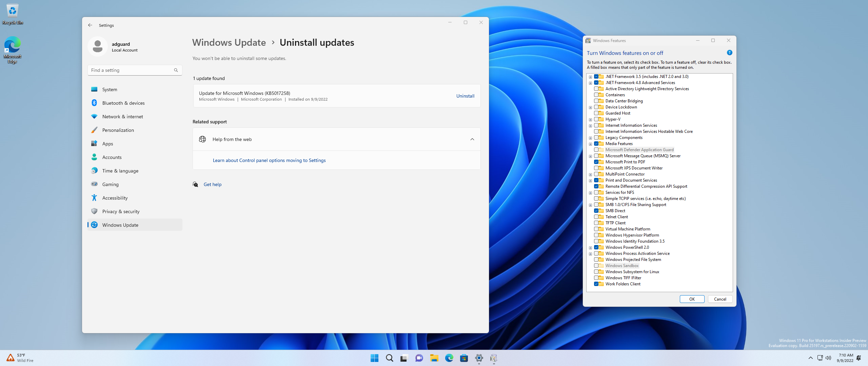Open Windows Features help question mark
868x366 pixels.
730,53
